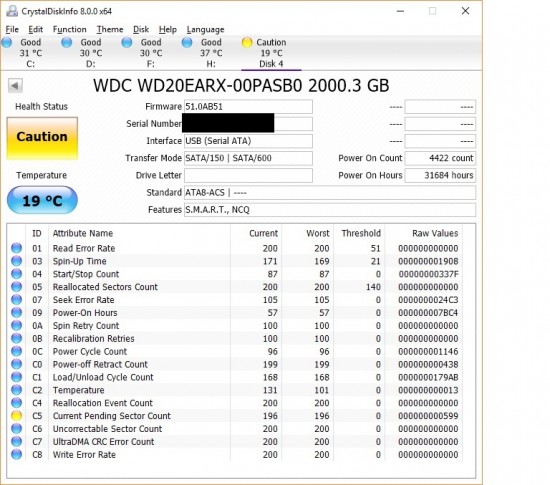Viewport: 550px width, 485px height.
Task: Click status orb of Power-On Hours row
Action: (16, 312)
